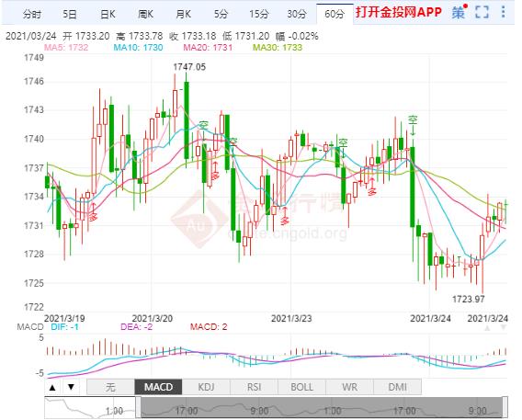Open the three-dot more options menu

click(x=503, y=12)
